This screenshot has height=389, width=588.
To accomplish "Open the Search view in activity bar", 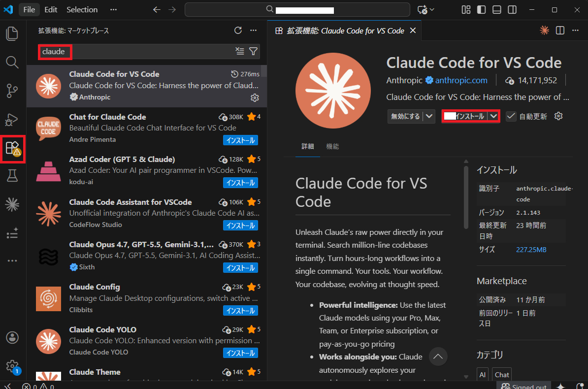I will tap(12, 62).
